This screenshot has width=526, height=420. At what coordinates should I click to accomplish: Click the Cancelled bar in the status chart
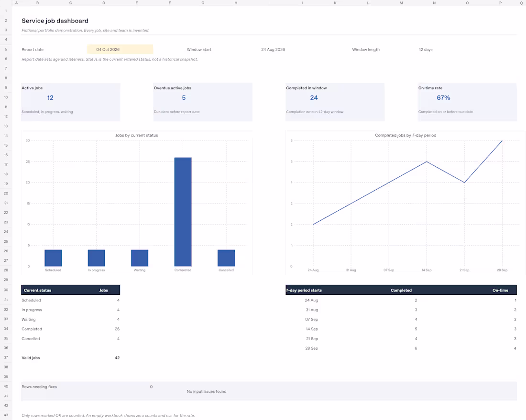226,258
